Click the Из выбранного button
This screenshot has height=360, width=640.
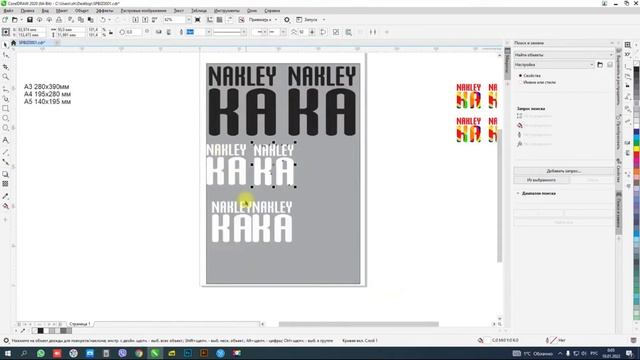[541, 180]
